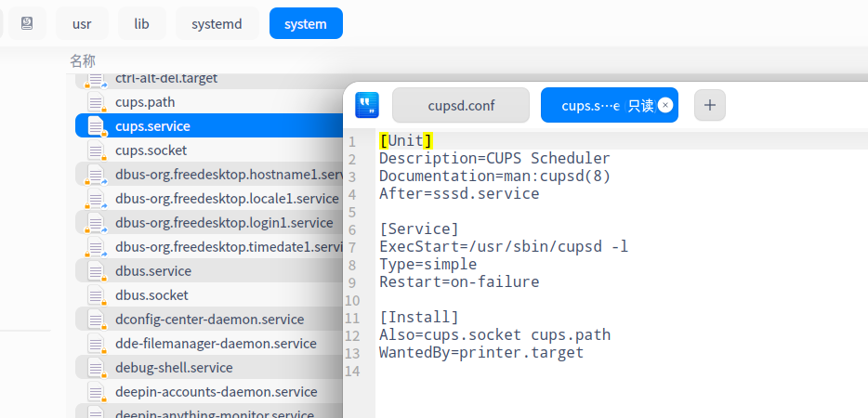Click the system breadcrumb button
The width and height of the screenshot is (868, 418).
click(x=306, y=23)
